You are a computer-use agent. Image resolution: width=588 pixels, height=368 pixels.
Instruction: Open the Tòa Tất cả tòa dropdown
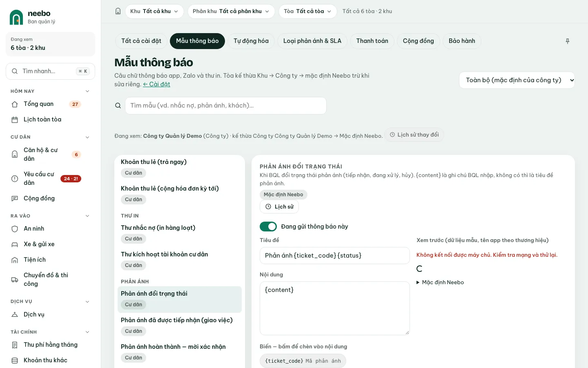point(308,11)
